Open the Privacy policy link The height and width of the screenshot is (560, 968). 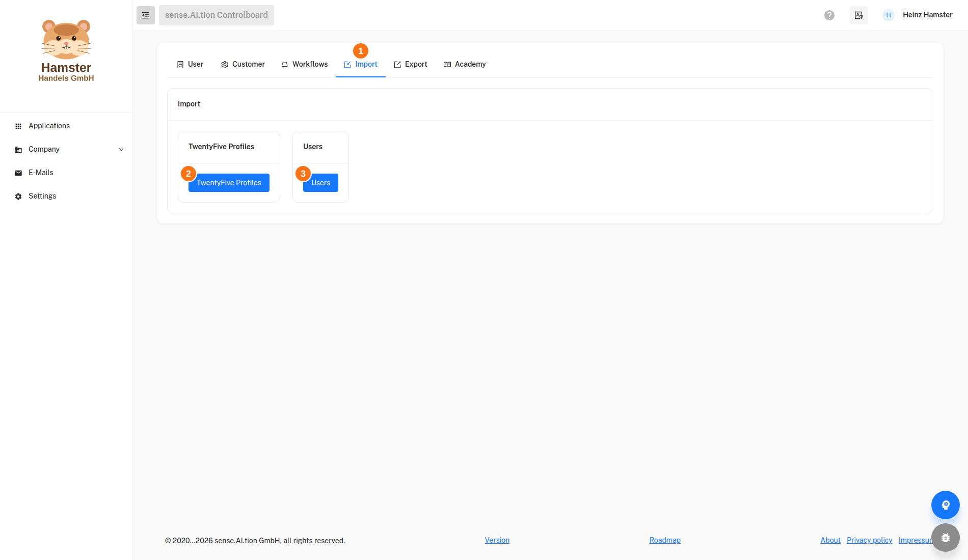[870, 540]
